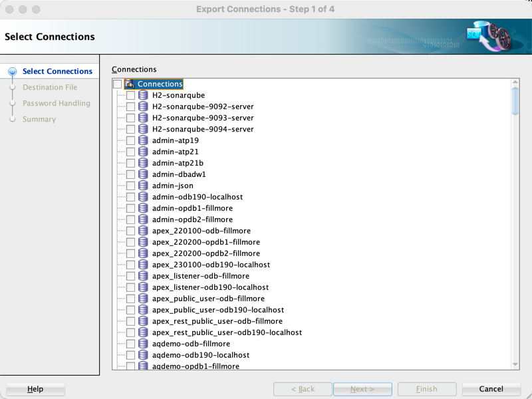532x399 pixels.
Task: Click database icon for apex_220100-odb-fillmore
Action: click(x=143, y=230)
